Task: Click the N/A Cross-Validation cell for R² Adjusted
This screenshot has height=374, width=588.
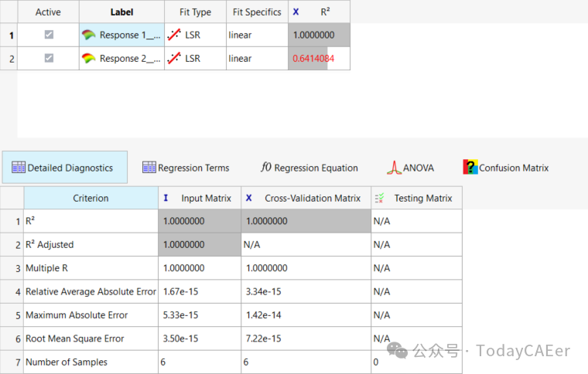Action: point(306,244)
